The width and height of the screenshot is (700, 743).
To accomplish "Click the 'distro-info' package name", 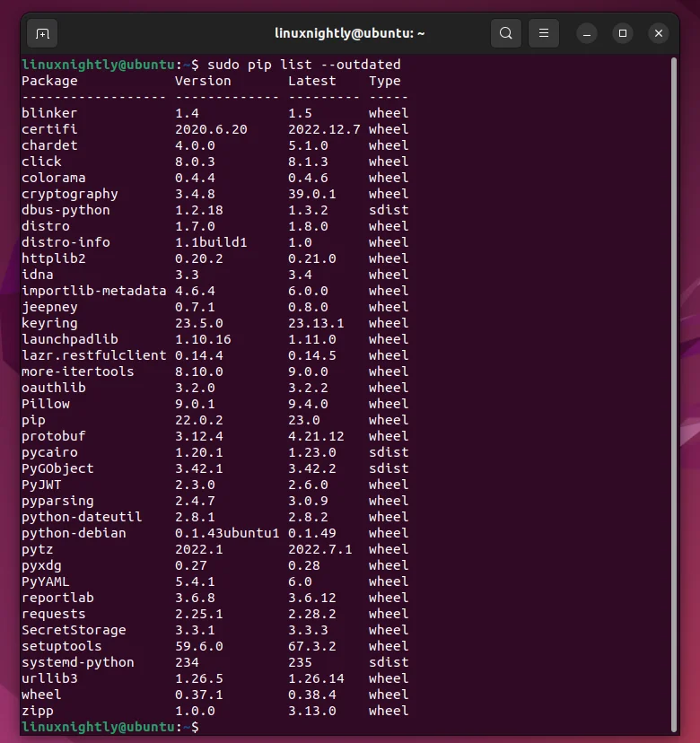I will click(x=66, y=242).
